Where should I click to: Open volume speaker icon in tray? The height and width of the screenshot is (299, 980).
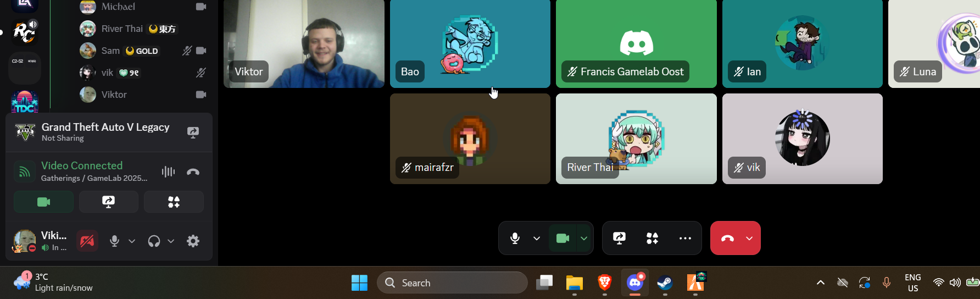955,283
